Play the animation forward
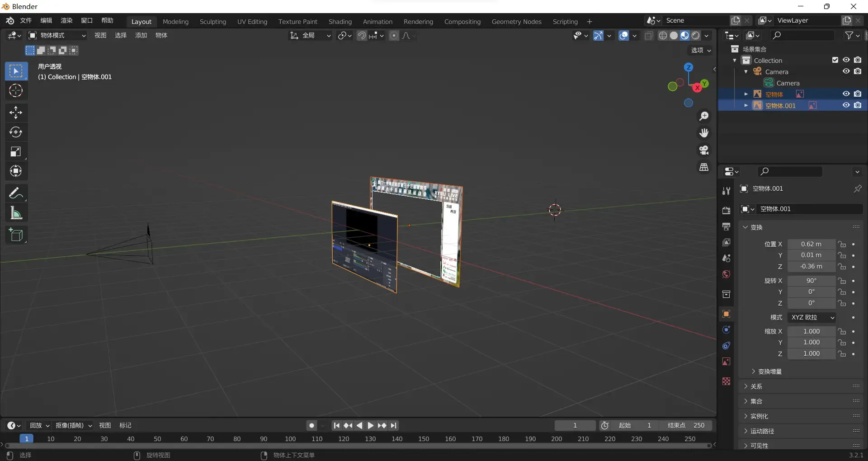 371,426
